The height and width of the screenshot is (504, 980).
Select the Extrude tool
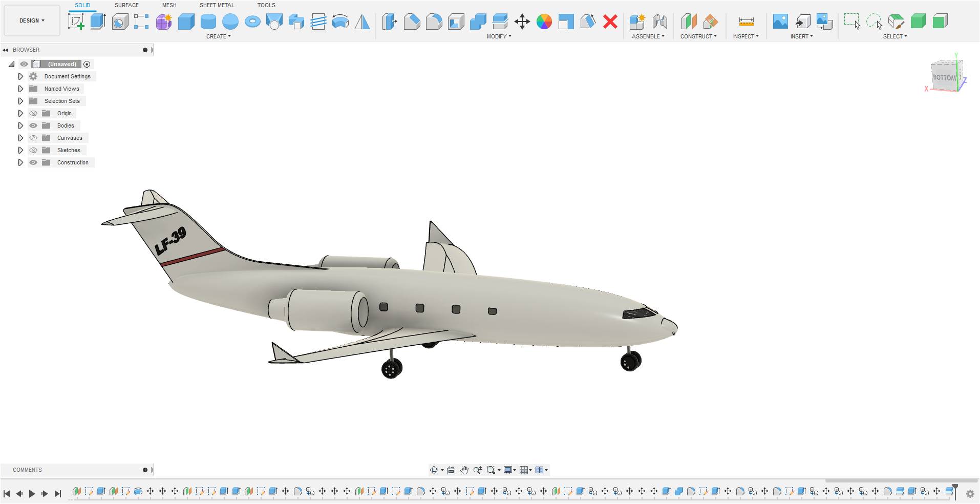coord(98,22)
